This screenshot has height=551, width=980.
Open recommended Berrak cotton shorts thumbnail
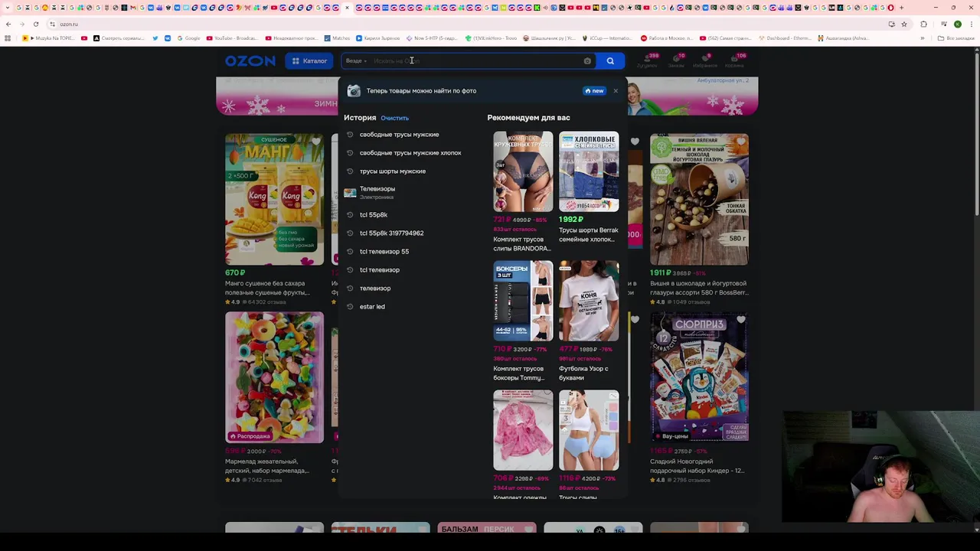589,171
